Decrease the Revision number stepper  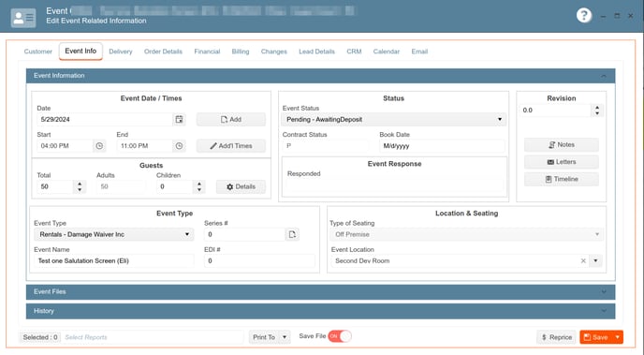point(597,113)
